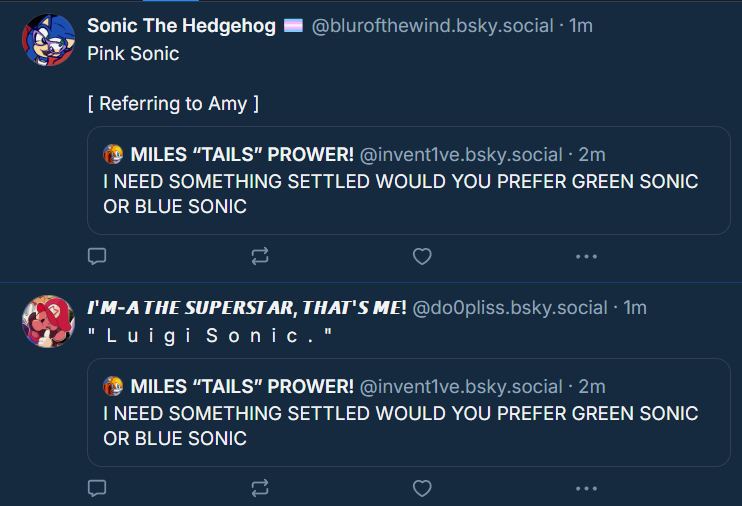Open the @blurofthewind.bsky.social handle
742x506 pixels.
[433, 26]
